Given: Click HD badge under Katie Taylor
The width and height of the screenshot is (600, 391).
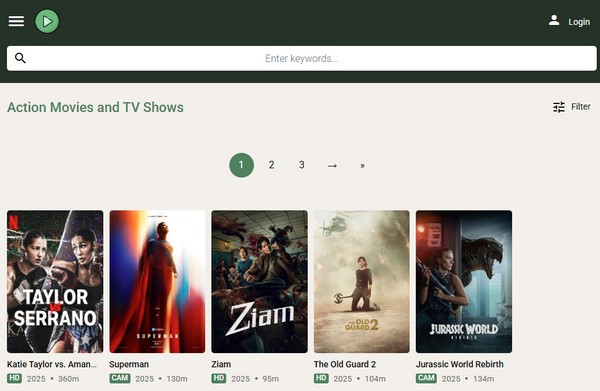Looking at the screenshot, I should point(14,378).
